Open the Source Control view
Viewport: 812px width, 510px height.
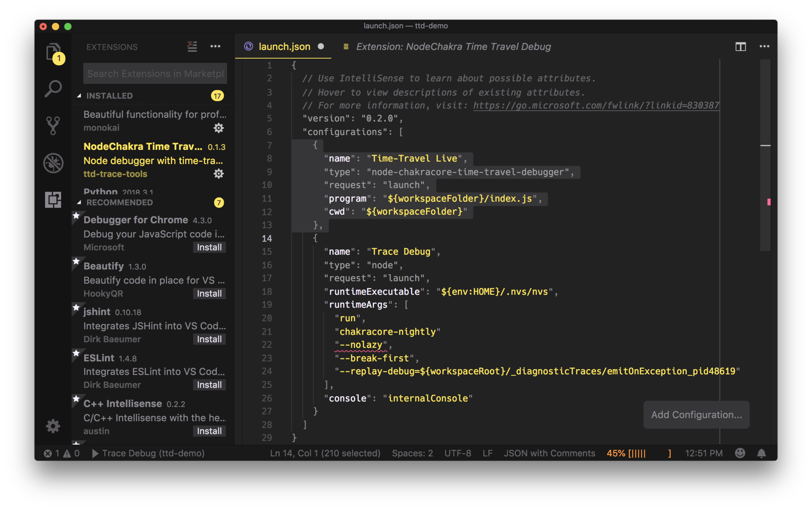click(53, 125)
